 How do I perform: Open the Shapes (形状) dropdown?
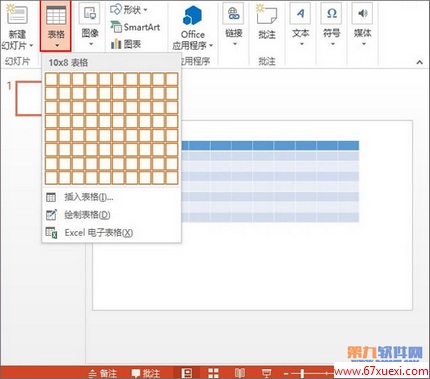point(129,10)
